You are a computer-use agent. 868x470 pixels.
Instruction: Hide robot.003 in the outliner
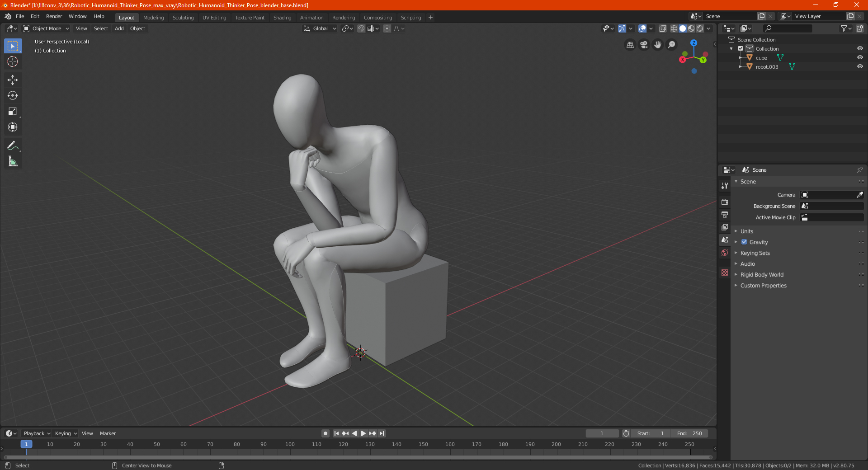860,66
